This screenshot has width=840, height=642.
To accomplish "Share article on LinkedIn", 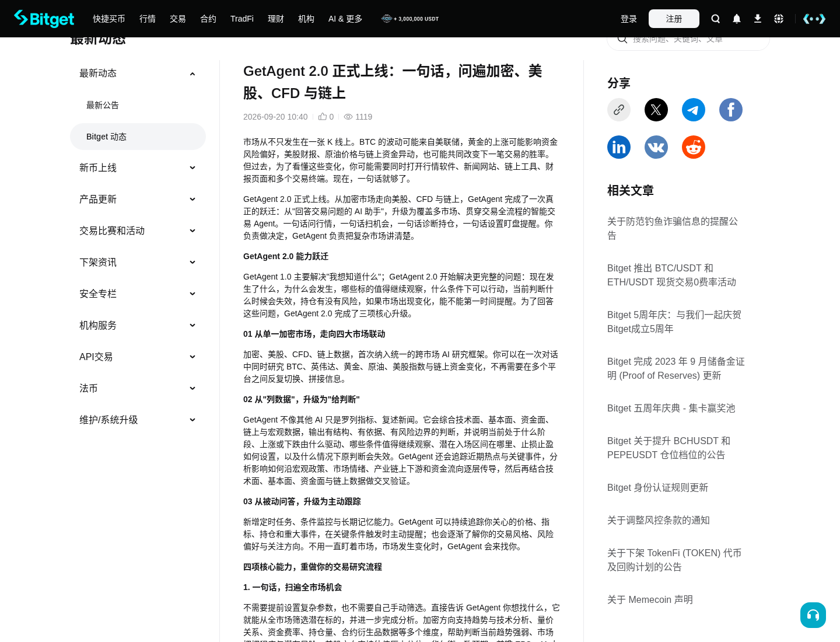I will pos(619,147).
